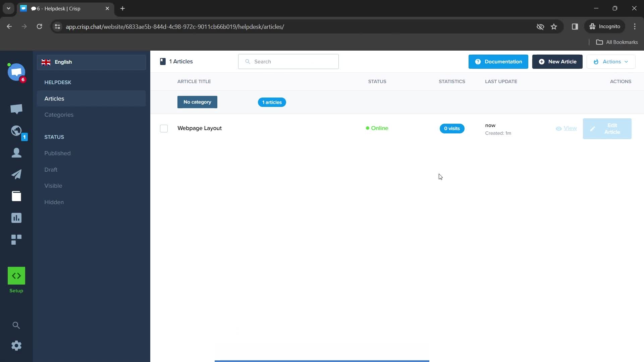This screenshot has height=362, width=644.
Task: Toggle Hidden status filter
Action: coord(54,202)
